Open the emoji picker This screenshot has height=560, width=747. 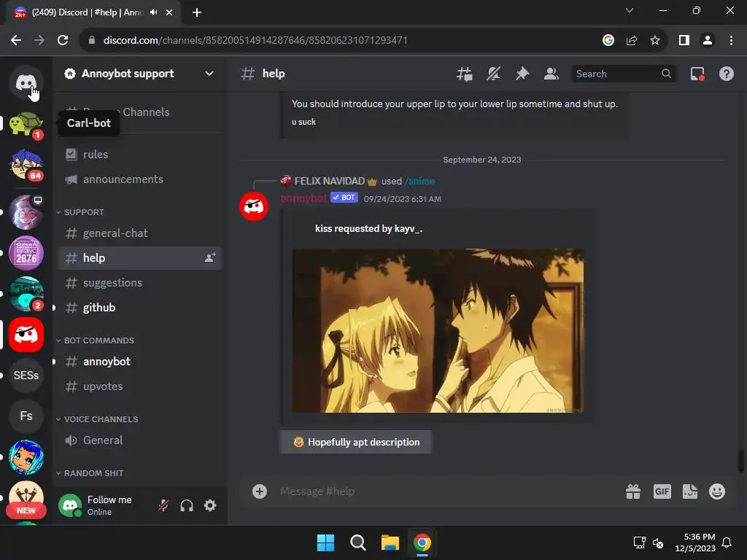(x=717, y=491)
